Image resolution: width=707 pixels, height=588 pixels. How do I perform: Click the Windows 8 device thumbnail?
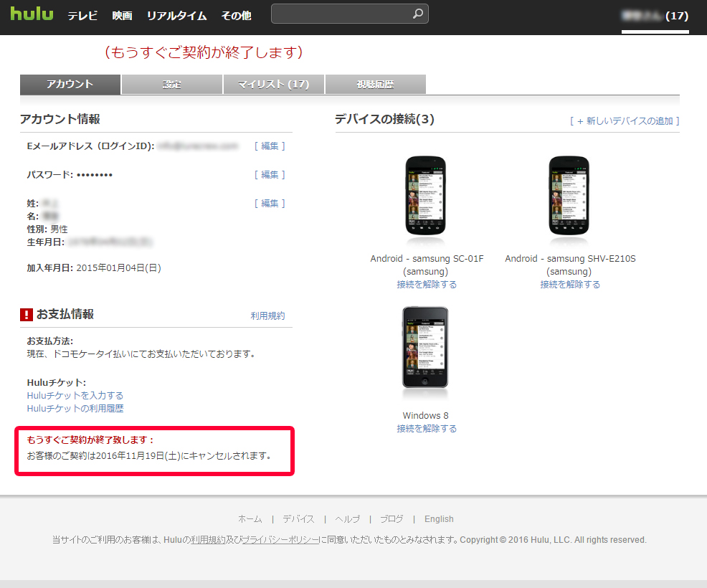425,347
